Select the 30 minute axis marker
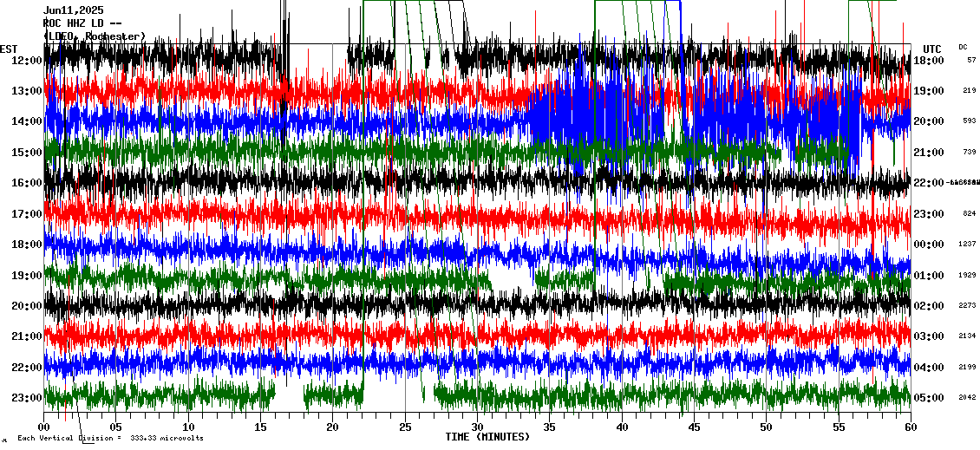 [477, 427]
